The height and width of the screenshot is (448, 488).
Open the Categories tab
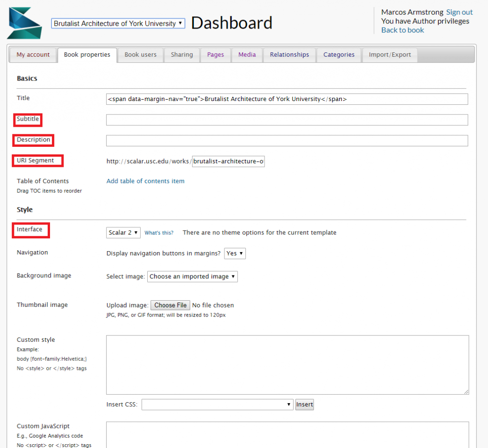pos(339,55)
